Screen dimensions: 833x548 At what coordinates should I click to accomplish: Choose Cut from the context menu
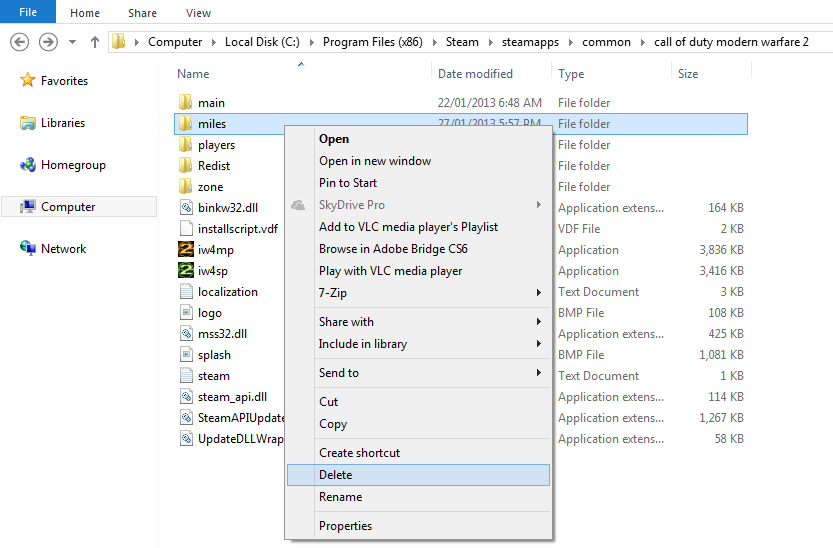point(418,402)
